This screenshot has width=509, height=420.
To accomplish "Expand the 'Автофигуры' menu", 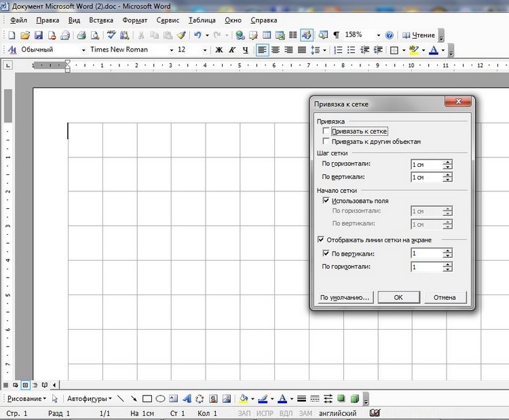I will [x=88, y=399].
